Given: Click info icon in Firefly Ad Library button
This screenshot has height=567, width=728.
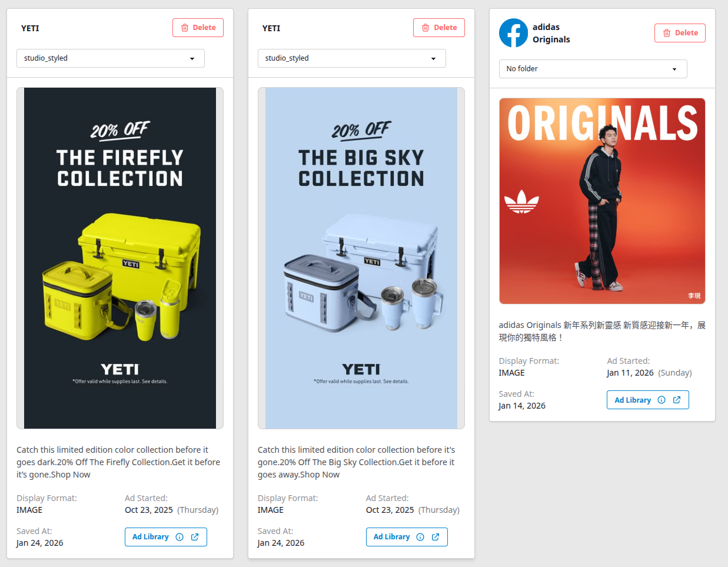Looking at the screenshot, I should [179, 537].
